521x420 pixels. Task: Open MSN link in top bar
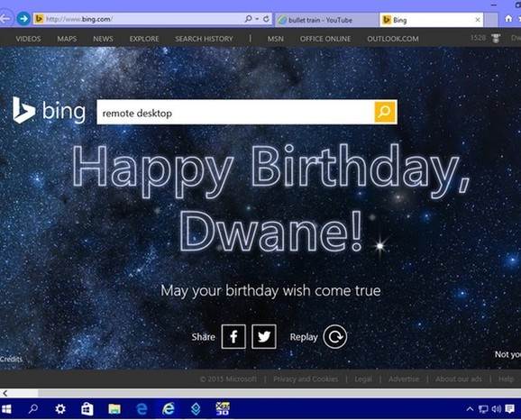(x=276, y=39)
